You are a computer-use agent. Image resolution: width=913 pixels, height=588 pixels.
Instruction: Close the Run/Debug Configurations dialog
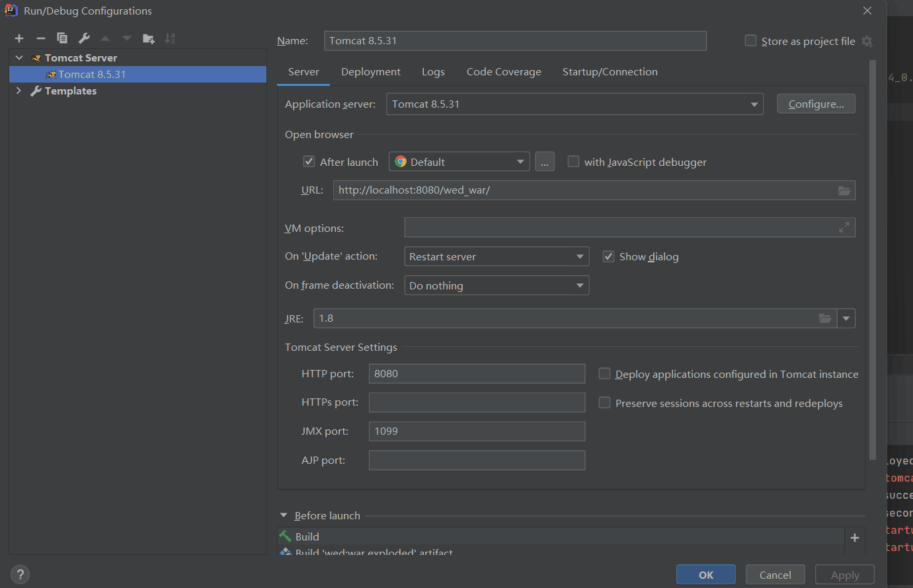pos(867,11)
